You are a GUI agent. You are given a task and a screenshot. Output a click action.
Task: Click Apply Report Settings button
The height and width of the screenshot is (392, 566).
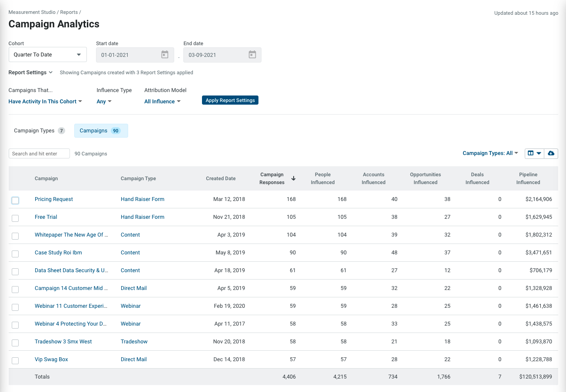(230, 100)
